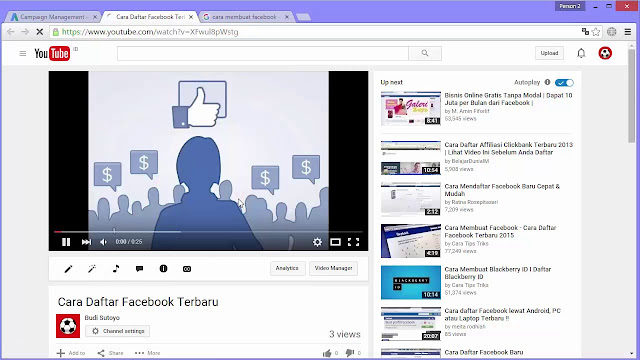Open Cara Mendaftar Facebook Baru Cepat video
The image size is (640, 360).
[502, 190]
